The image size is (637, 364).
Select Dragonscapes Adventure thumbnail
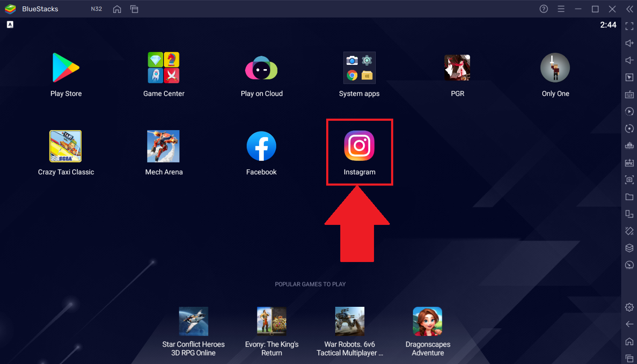[428, 321]
